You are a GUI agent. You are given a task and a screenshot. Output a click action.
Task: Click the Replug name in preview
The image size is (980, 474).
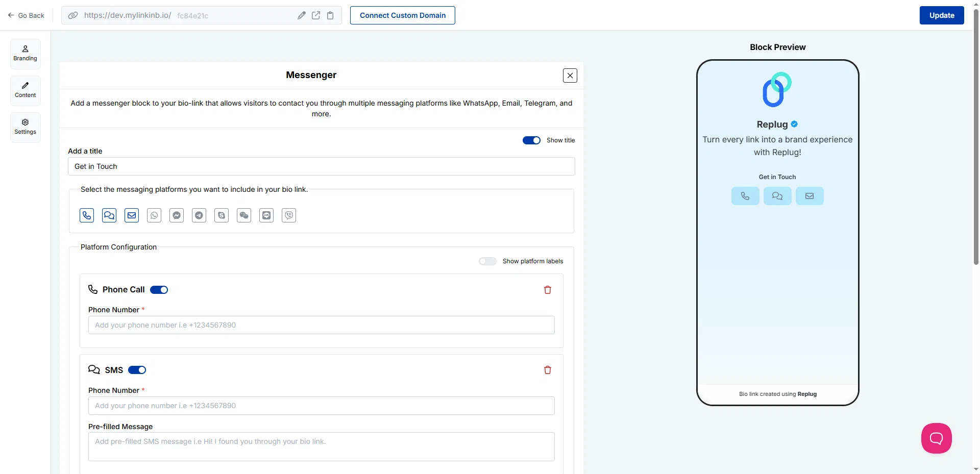point(772,124)
